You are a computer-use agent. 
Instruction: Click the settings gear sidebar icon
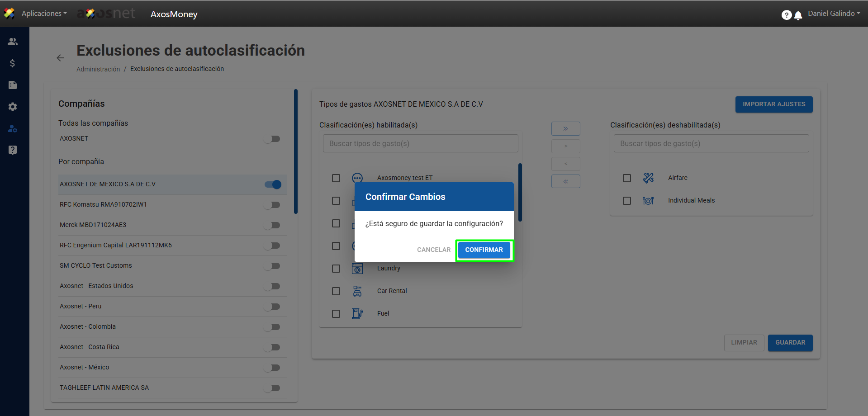13,107
